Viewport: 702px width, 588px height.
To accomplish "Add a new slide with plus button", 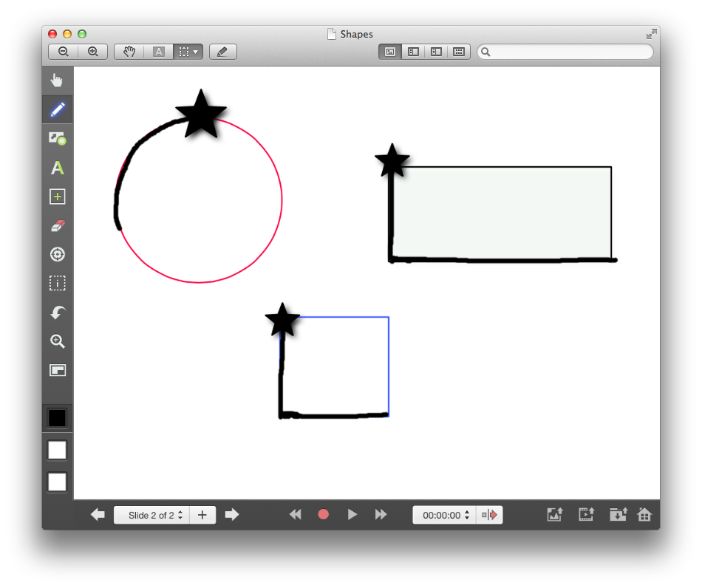I will point(202,515).
